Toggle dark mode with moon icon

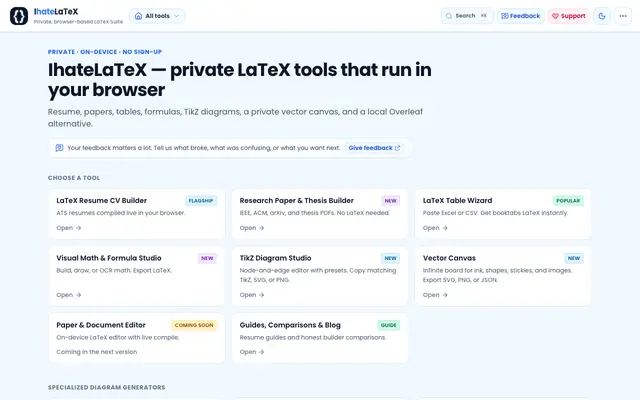pos(602,16)
